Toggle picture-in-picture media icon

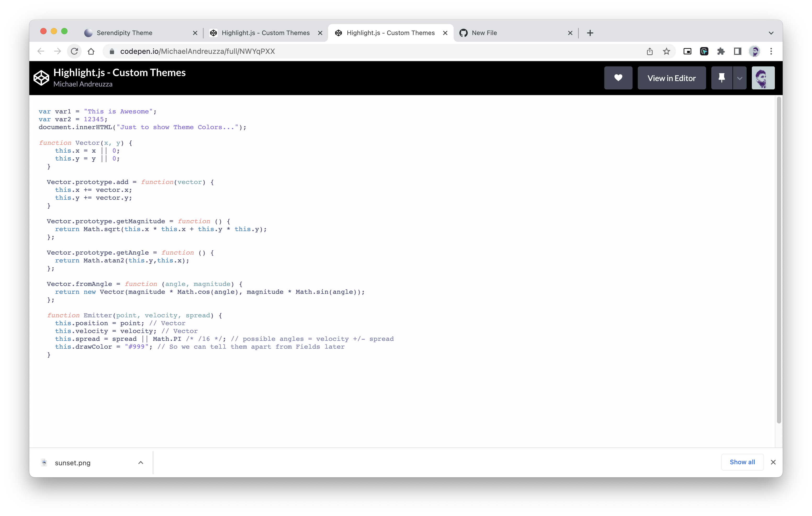click(x=687, y=51)
